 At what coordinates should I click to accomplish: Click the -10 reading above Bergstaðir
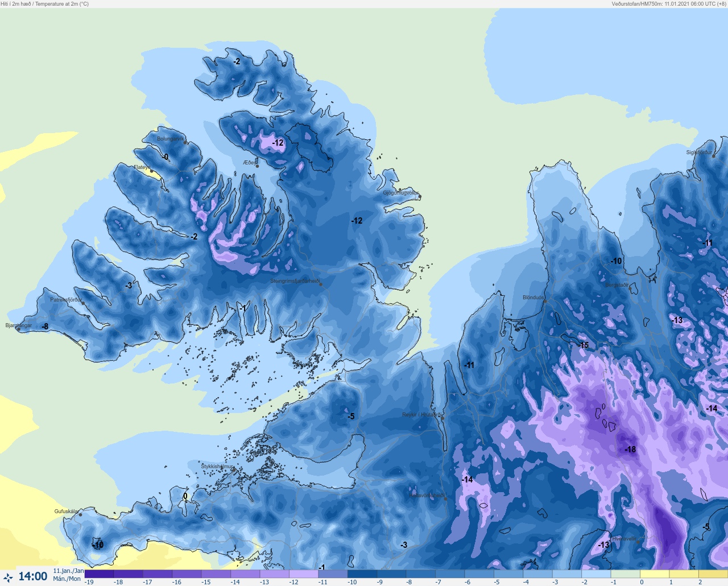pos(617,261)
